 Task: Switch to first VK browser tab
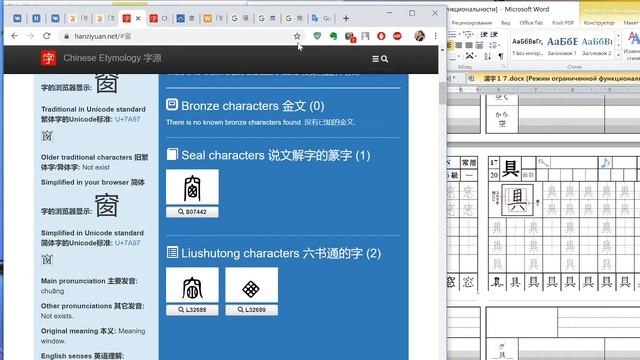point(17,18)
